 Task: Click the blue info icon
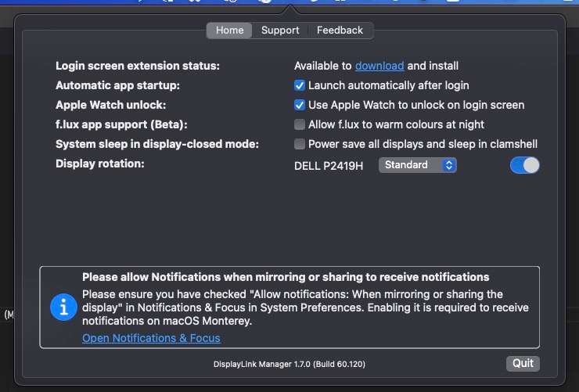(x=63, y=308)
